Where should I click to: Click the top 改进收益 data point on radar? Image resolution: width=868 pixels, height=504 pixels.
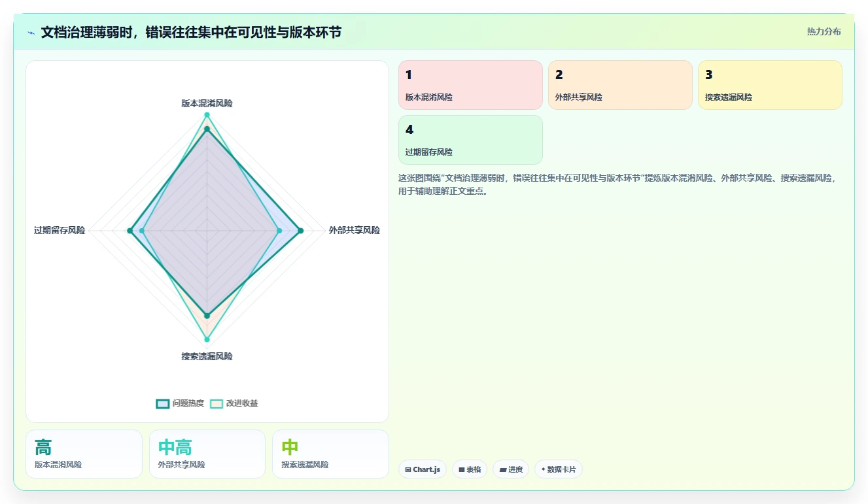click(207, 115)
